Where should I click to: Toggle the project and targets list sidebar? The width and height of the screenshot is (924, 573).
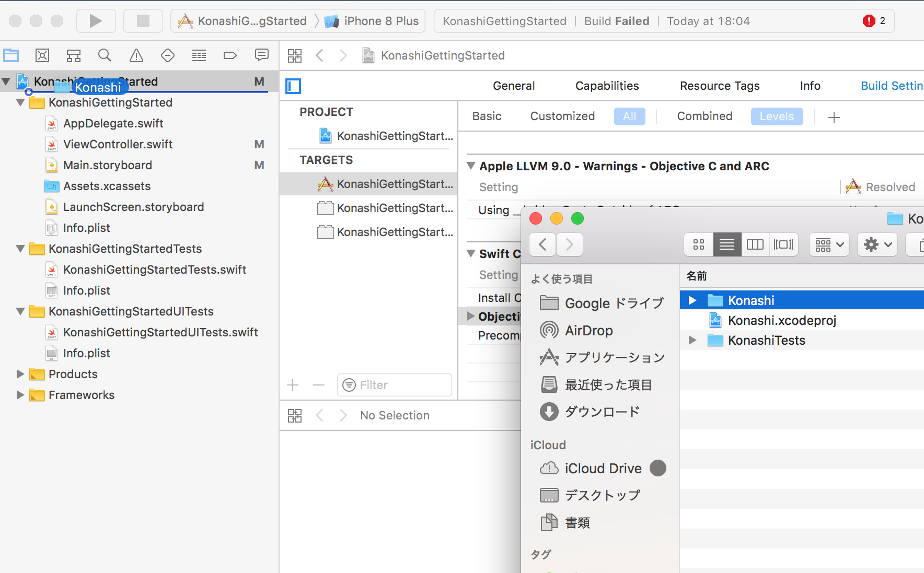coord(293,86)
